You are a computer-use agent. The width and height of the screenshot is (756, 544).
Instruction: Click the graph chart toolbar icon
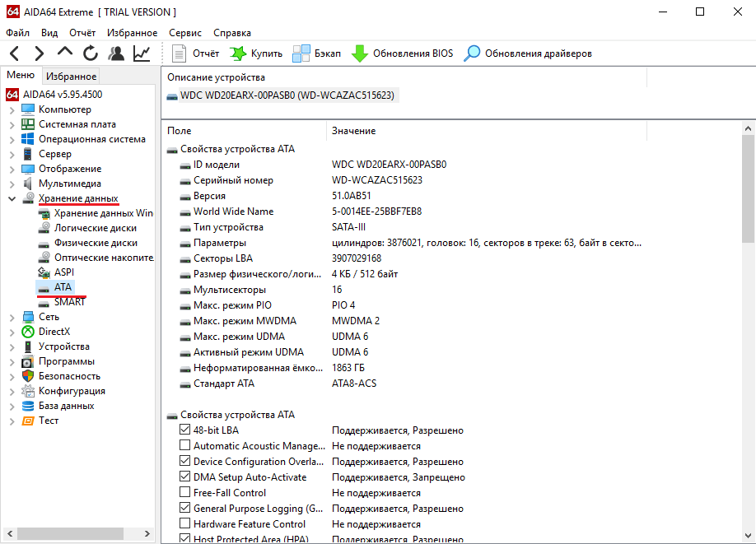coord(142,53)
